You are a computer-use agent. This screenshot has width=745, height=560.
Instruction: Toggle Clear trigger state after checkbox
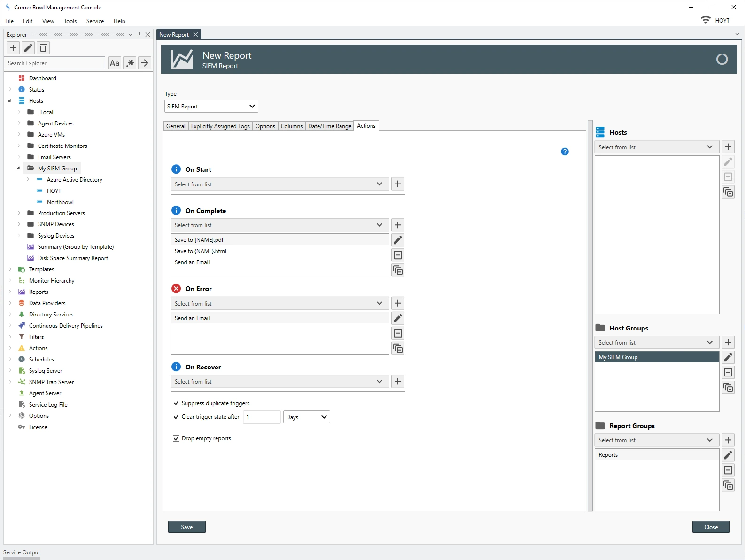click(x=176, y=417)
